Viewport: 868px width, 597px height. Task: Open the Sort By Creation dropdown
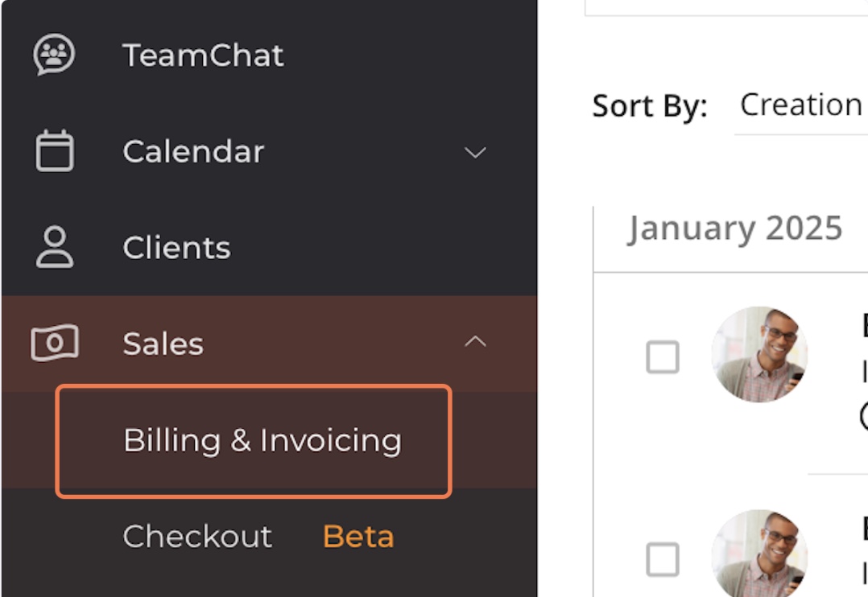pos(800,105)
